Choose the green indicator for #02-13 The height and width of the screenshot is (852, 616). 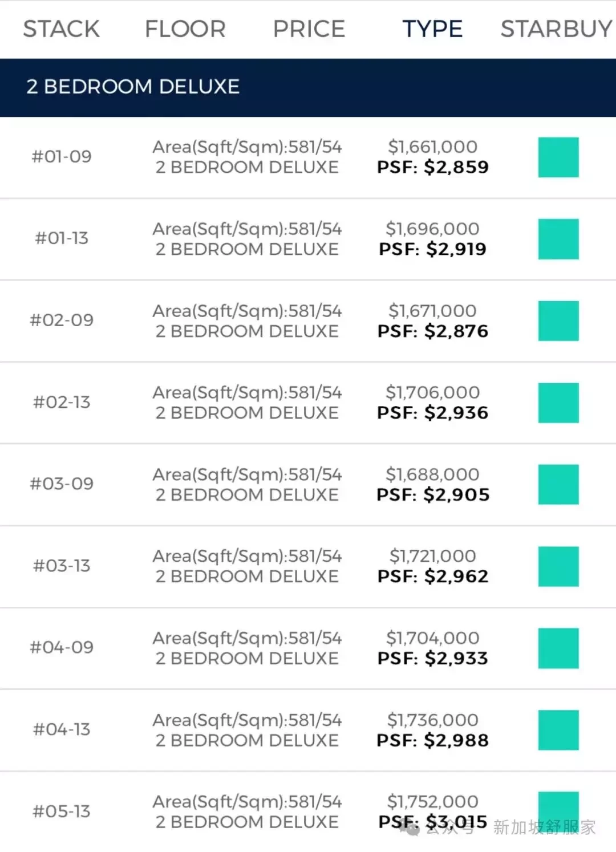click(x=558, y=403)
